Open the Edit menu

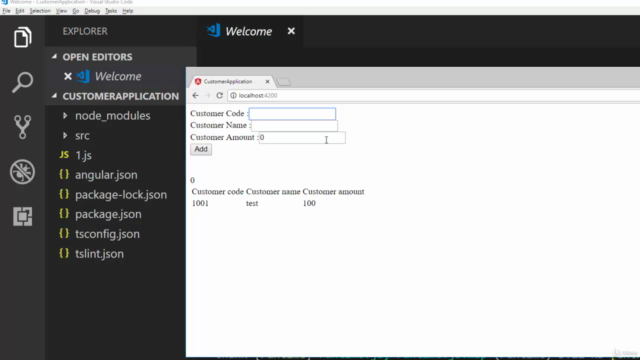(x=20, y=11)
